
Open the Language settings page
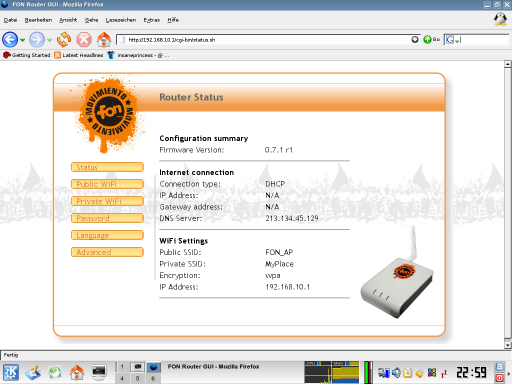107,235
